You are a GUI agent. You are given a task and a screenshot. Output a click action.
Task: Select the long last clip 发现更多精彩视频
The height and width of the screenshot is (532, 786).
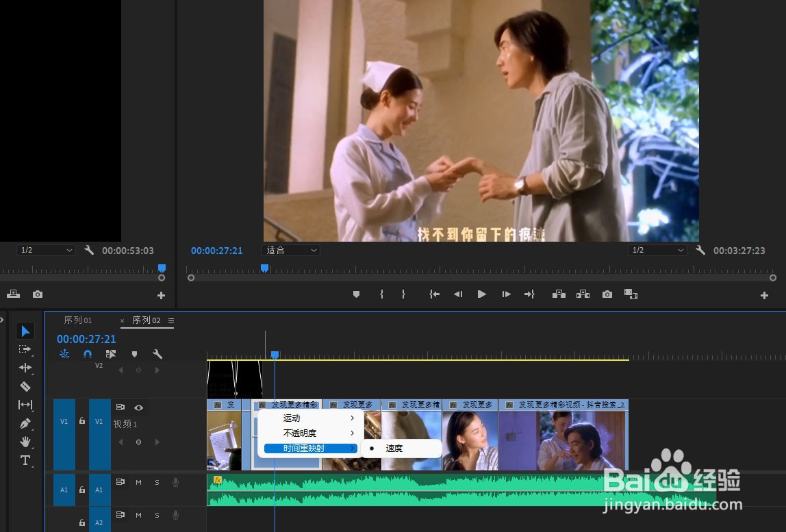coord(563,434)
